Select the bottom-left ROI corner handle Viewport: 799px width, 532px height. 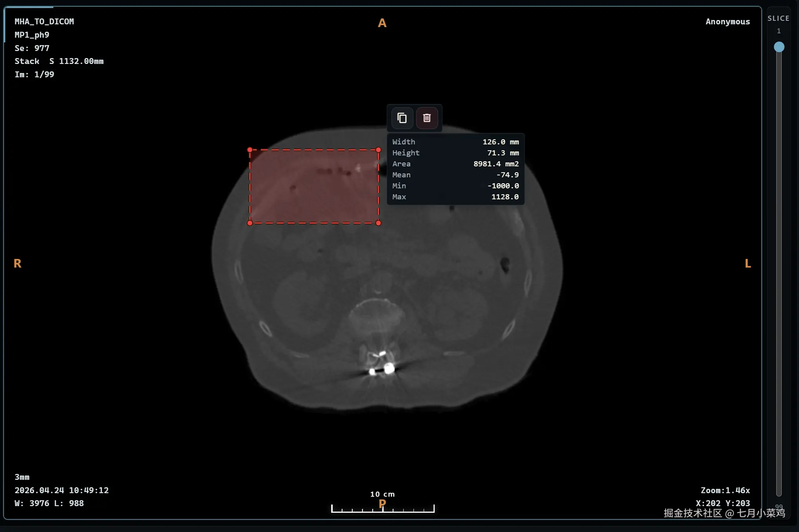tap(250, 223)
